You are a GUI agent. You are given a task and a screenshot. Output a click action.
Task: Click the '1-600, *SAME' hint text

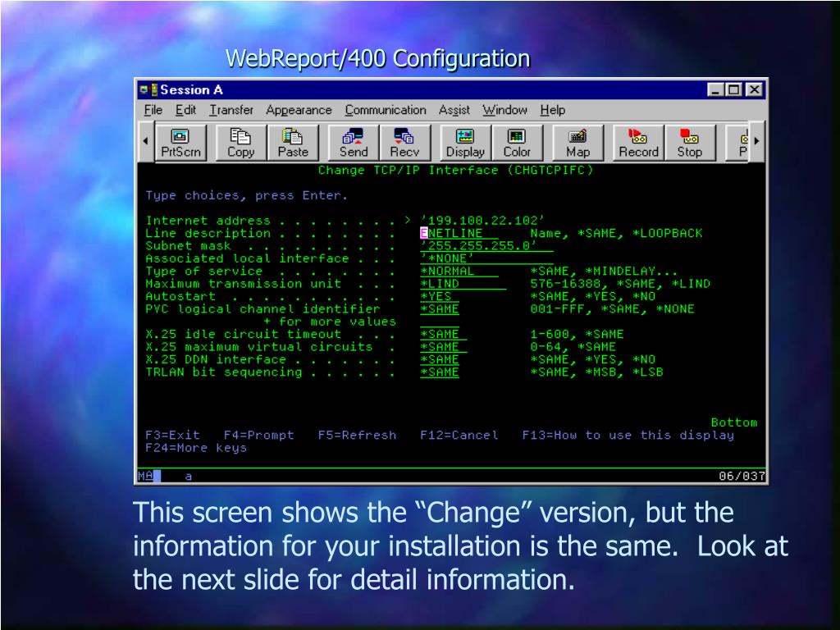577,335
